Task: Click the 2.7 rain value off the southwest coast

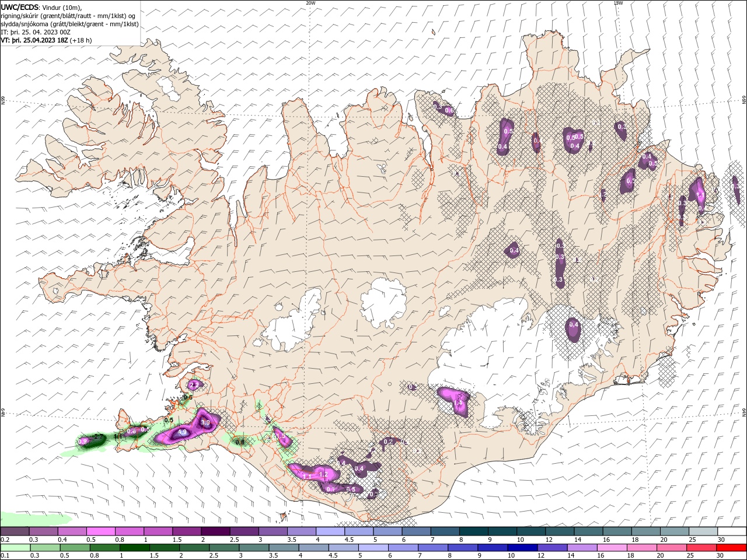Action: [x=99, y=436]
